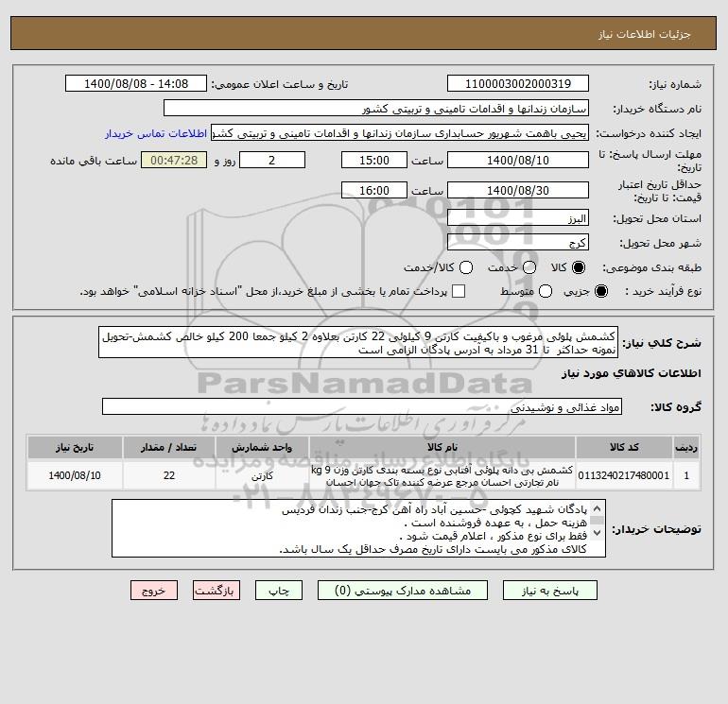Image resolution: width=728 pixels, height=704 pixels.
Task: Click the row number 1 cell
Action: pos(686,475)
